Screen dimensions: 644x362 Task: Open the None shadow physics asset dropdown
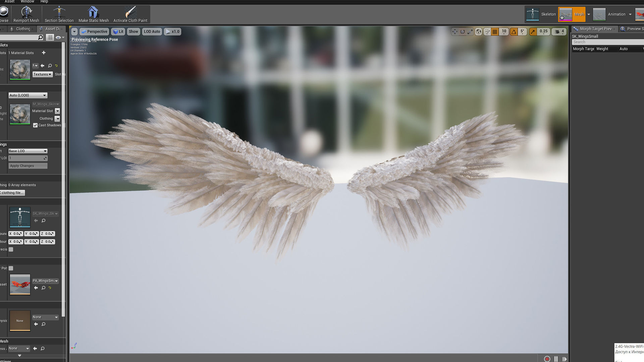[45, 317]
